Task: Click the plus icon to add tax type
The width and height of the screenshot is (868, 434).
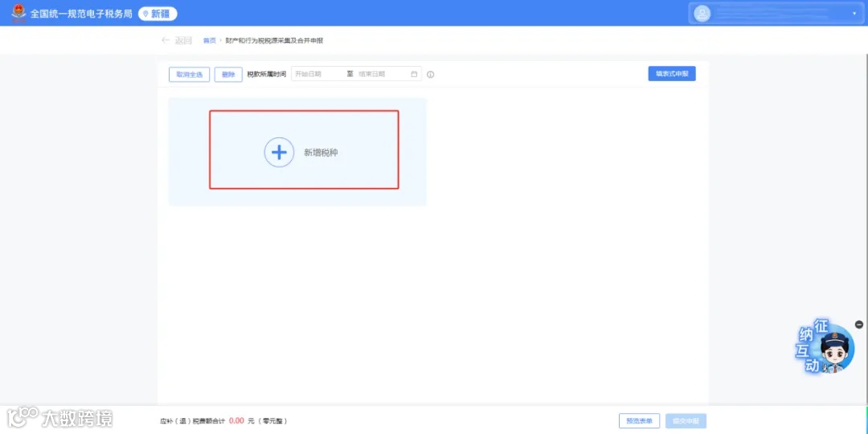Action: click(279, 152)
